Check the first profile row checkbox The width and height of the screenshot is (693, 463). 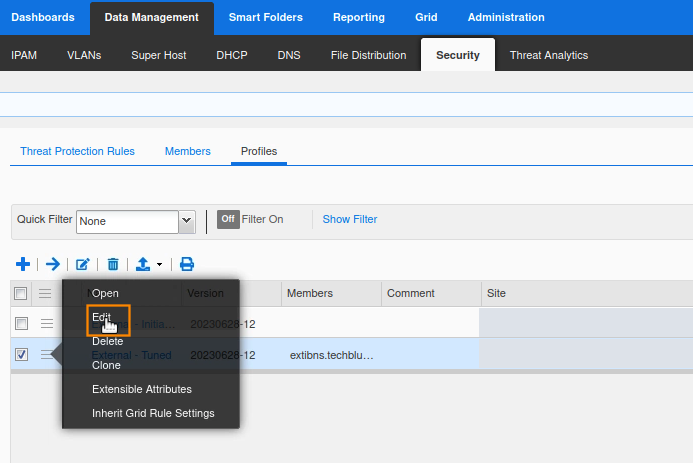coord(21,323)
